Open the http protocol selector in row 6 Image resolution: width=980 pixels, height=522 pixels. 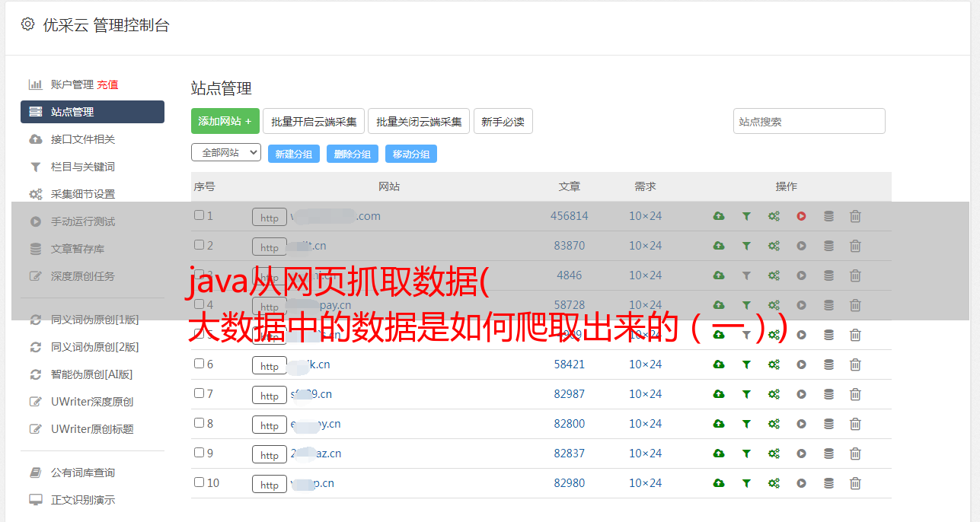pyautogui.click(x=270, y=365)
